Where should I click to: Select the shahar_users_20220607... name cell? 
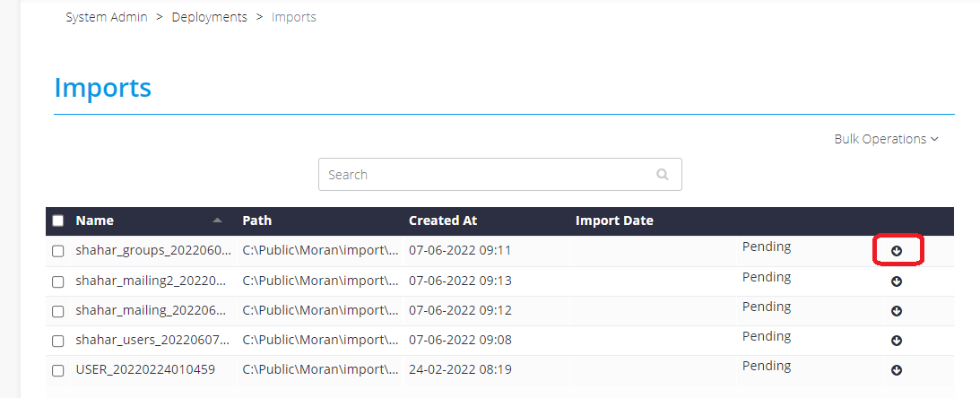point(153,340)
